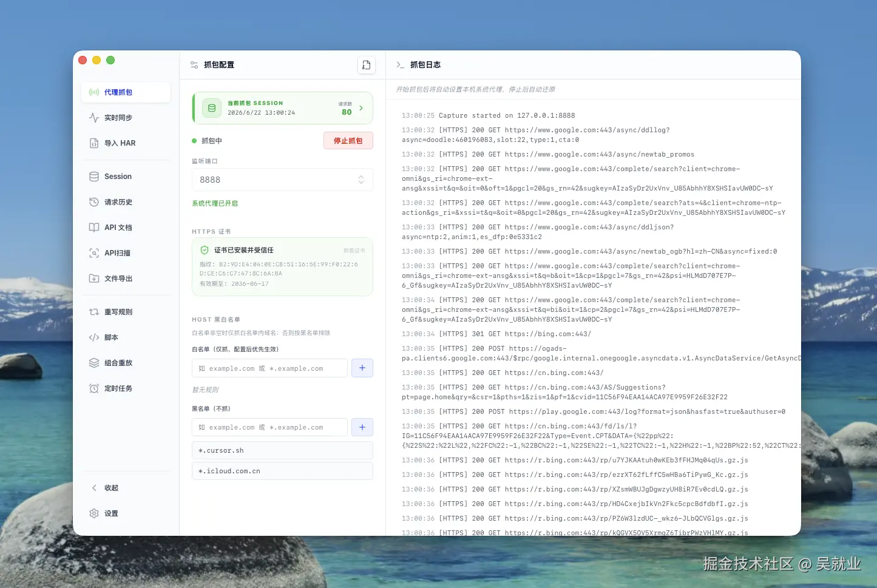The width and height of the screenshot is (877, 588).
Task: Click the 抓包日志 panel title
Action: [425, 65]
